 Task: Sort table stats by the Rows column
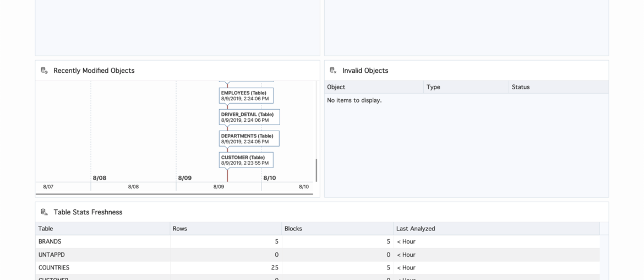point(226,229)
